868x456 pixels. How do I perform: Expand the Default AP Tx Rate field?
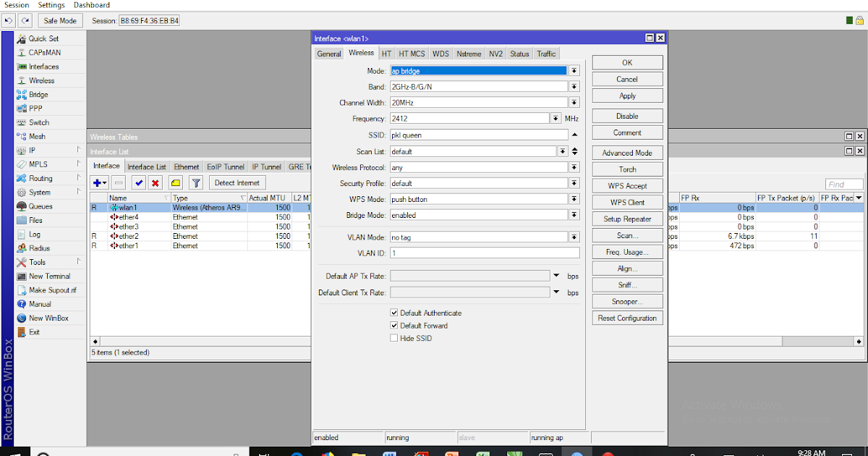point(556,276)
